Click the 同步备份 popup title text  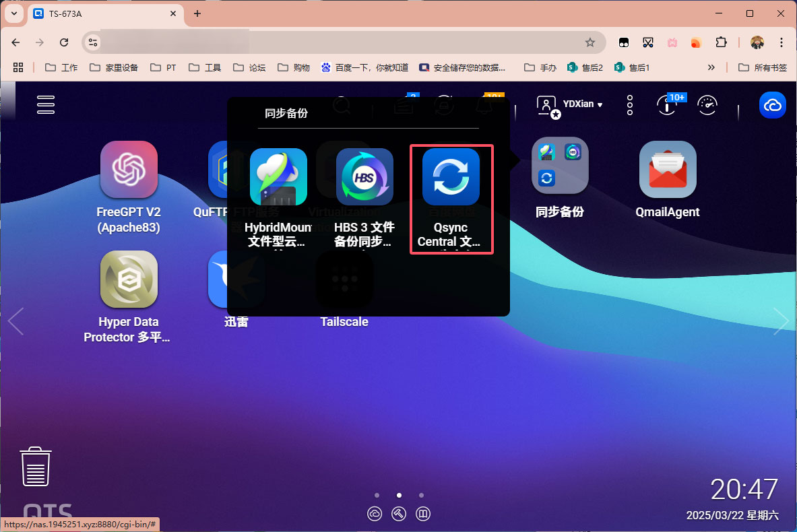tap(286, 113)
